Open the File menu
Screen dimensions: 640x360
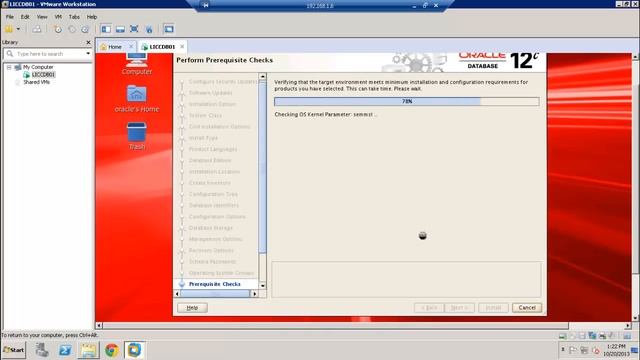9,17
